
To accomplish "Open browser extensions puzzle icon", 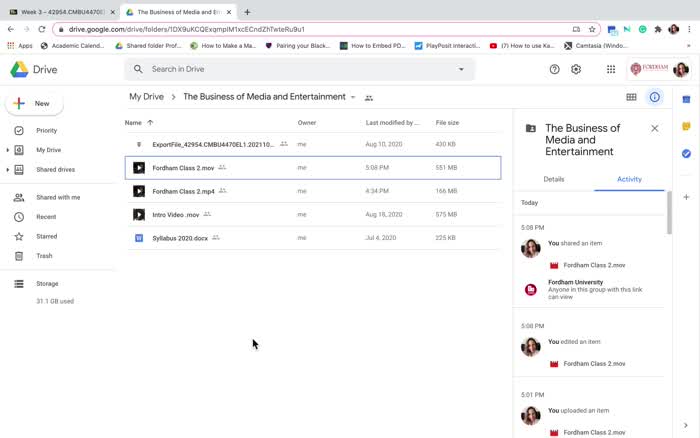I will point(658,29).
